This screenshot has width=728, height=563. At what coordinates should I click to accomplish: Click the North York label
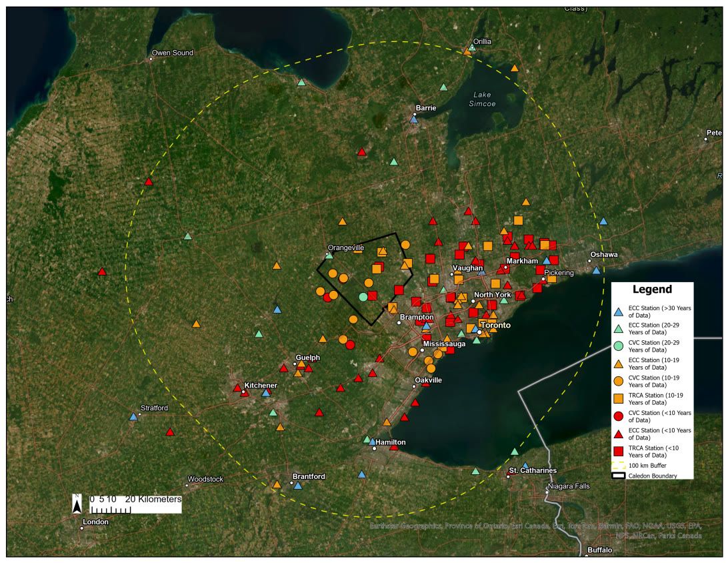(x=492, y=295)
